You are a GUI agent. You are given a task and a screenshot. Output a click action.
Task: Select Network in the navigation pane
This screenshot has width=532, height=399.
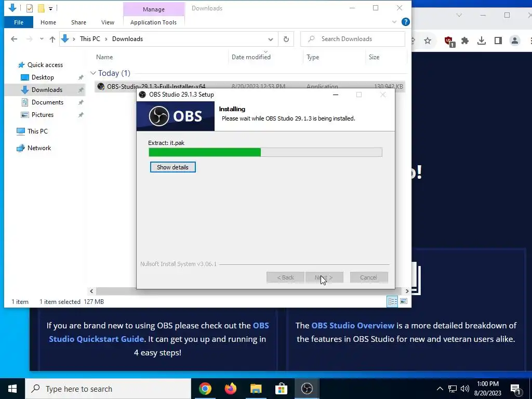coord(39,148)
